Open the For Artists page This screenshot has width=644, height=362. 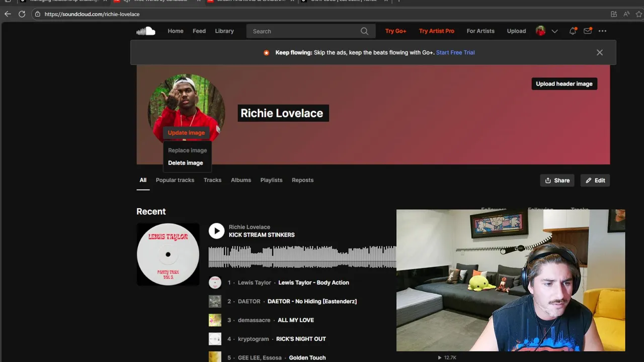[x=480, y=31]
